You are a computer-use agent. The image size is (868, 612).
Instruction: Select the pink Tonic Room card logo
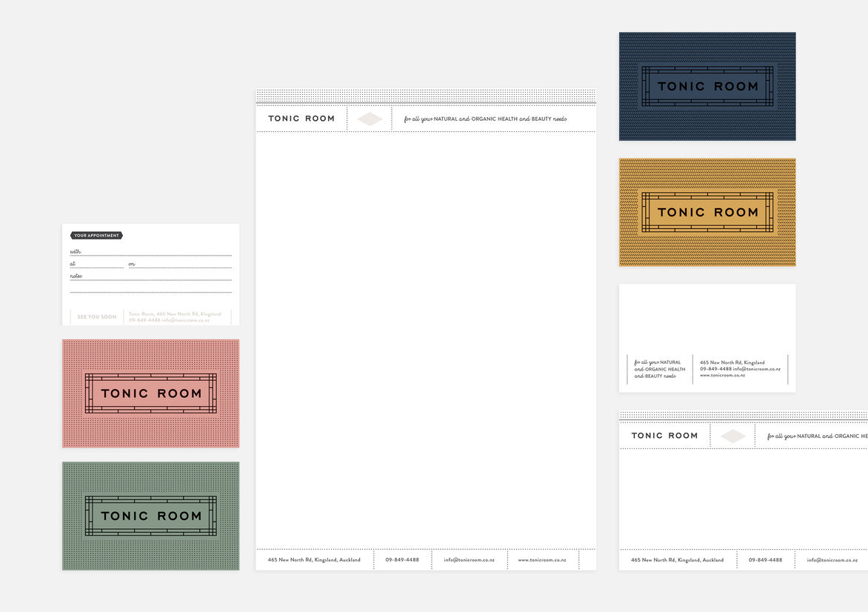[x=151, y=393]
